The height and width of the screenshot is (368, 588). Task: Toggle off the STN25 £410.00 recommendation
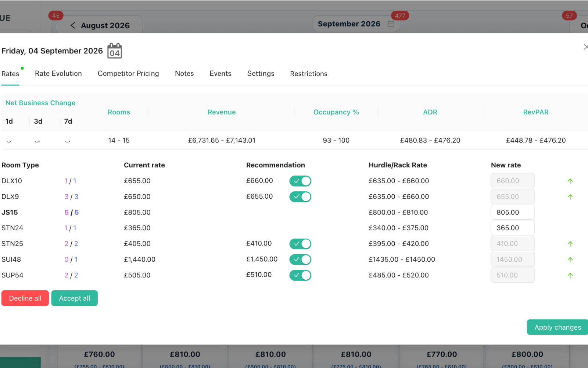click(300, 244)
